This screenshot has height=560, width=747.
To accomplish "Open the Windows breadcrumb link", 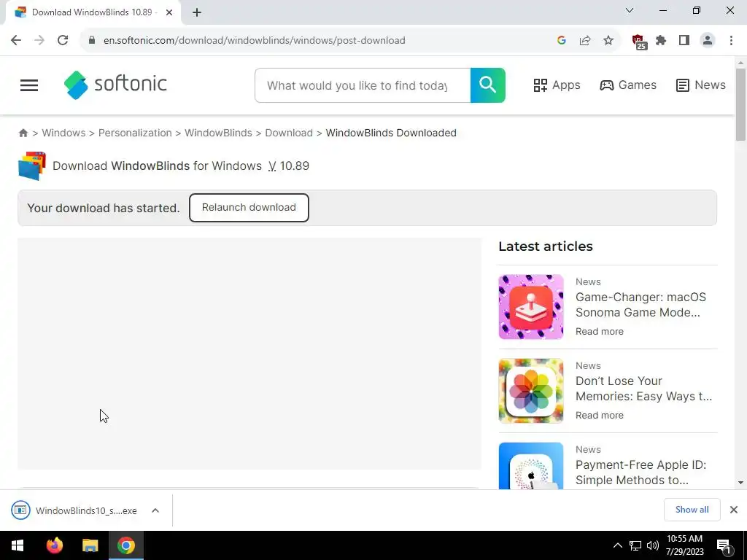I will pos(64,133).
